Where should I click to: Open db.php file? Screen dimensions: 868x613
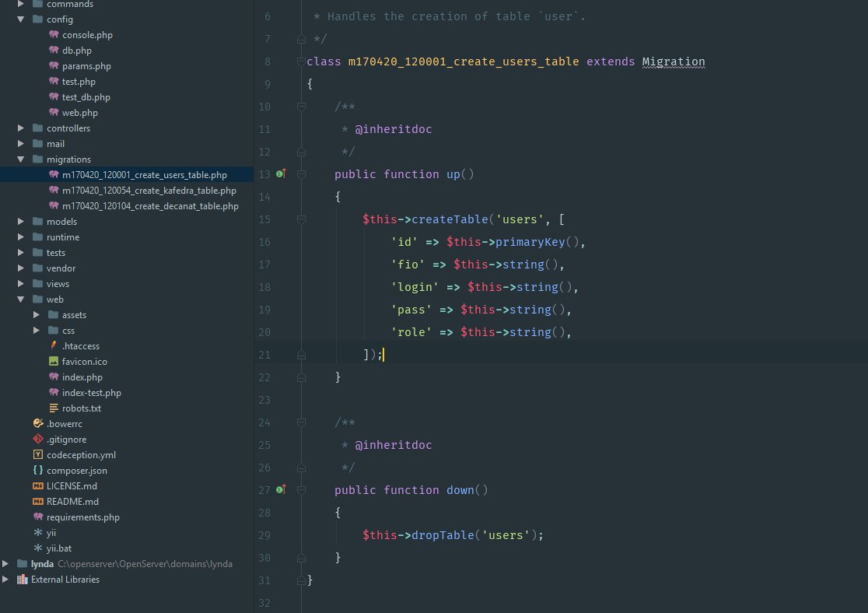click(x=77, y=51)
